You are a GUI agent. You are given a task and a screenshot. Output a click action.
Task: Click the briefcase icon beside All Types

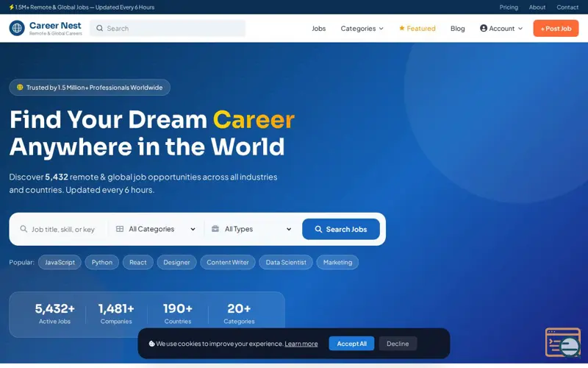point(215,229)
